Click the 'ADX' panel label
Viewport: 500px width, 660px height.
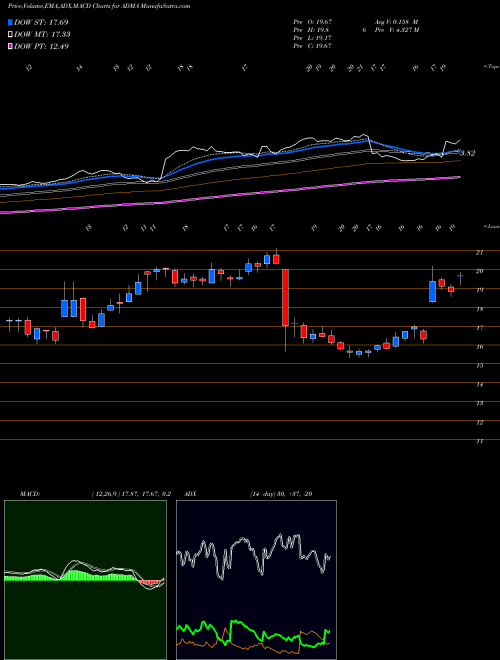(x=190, y=494)
